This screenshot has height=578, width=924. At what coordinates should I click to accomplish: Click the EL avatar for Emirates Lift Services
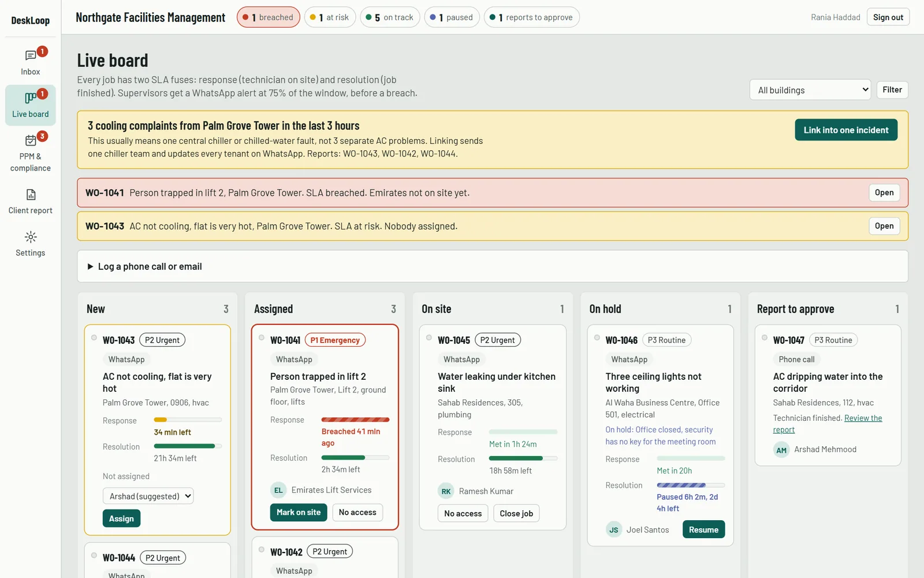(x=278, y=490)
